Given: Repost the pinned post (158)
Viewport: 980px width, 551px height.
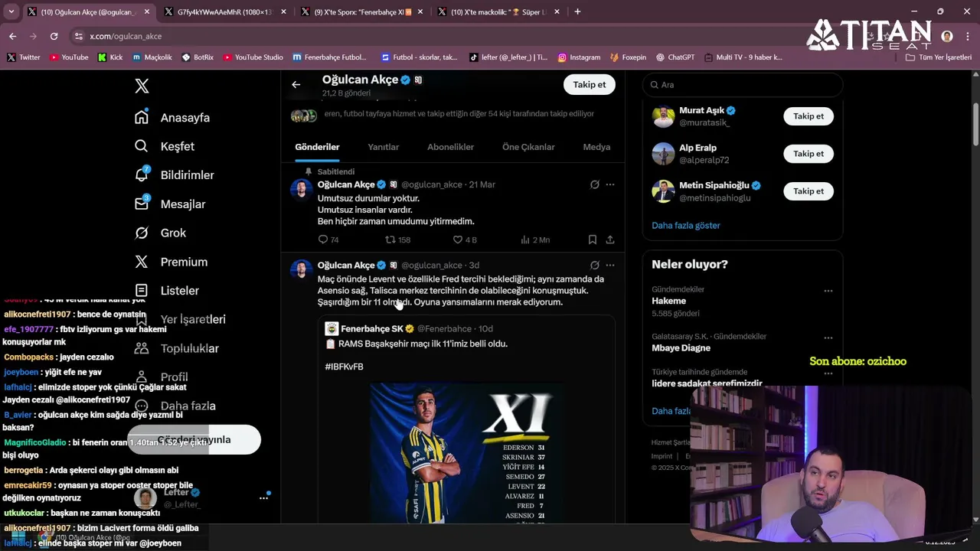Looking at the screenshot, I should pos(397,240).
